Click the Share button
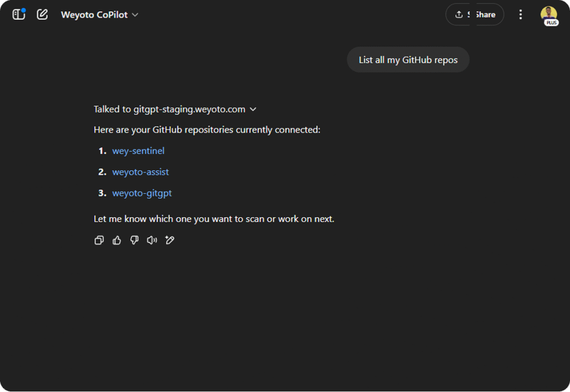 (x=475, y=14)
